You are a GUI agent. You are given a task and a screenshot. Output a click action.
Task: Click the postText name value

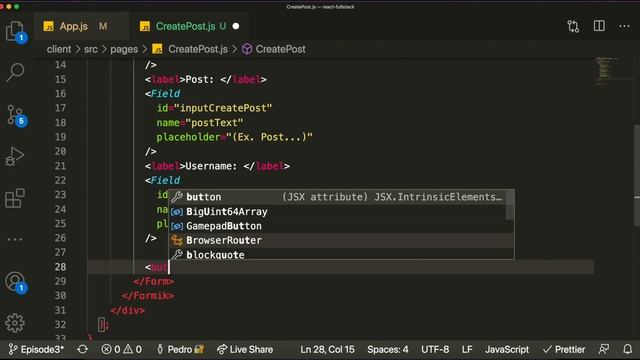pos(214,122)
